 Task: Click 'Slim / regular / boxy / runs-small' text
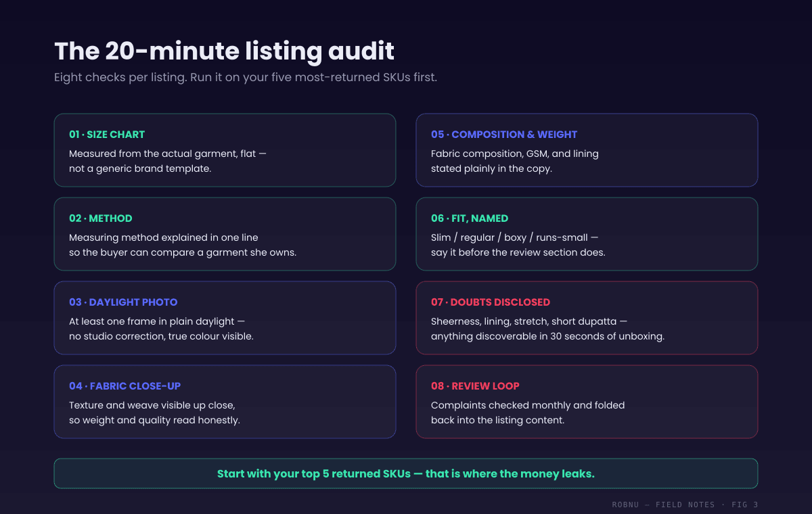click(510, 237)
